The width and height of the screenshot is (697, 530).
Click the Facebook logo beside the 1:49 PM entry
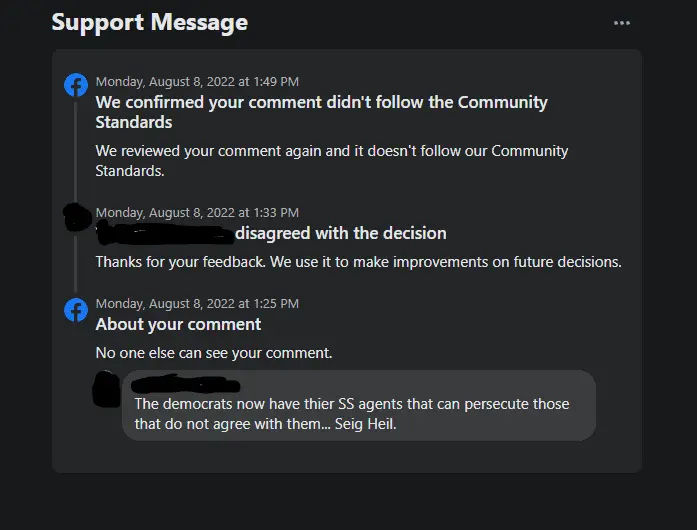(76, 85)
